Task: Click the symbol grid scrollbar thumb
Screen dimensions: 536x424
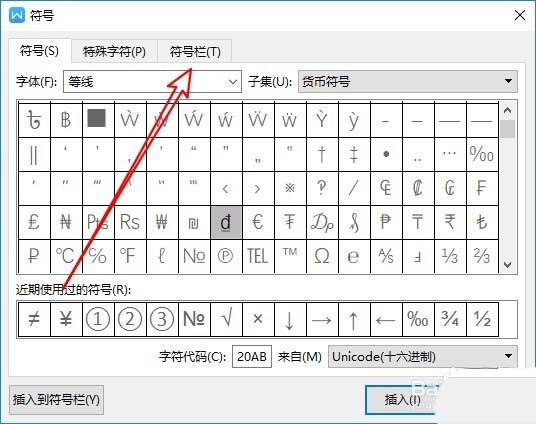Action: [x=507, y=129]
